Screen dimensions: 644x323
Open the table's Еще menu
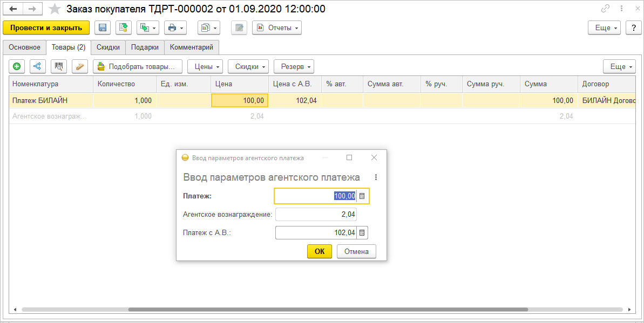619,66
